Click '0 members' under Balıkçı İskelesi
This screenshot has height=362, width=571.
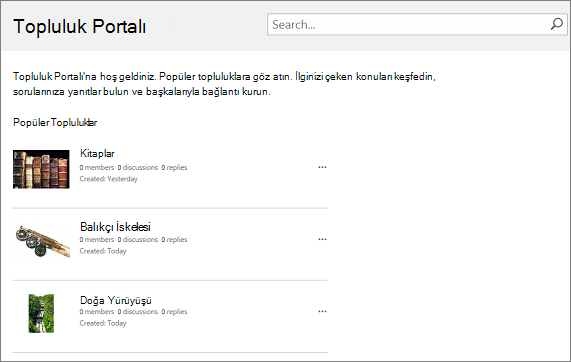pyautogui.click(x=97, y=240)
